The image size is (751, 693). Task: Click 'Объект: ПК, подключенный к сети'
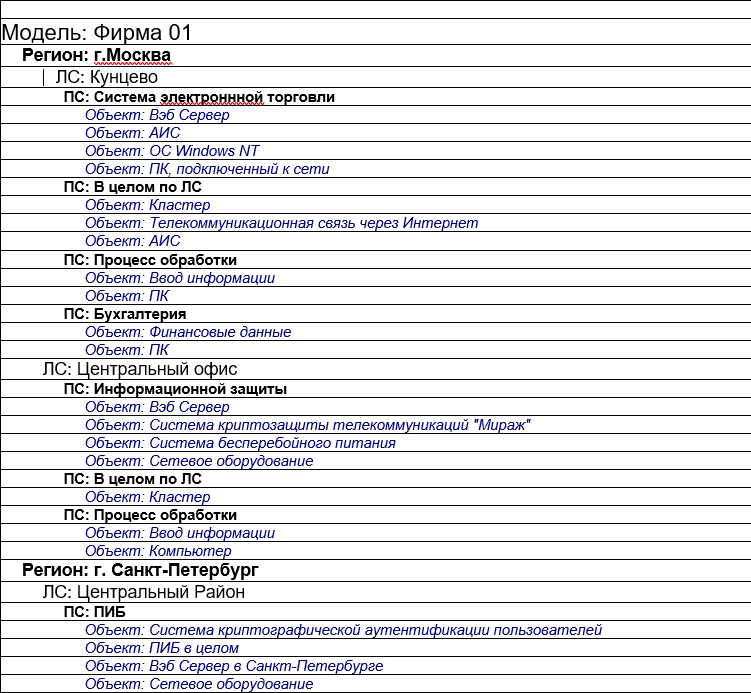click(207, 169)
